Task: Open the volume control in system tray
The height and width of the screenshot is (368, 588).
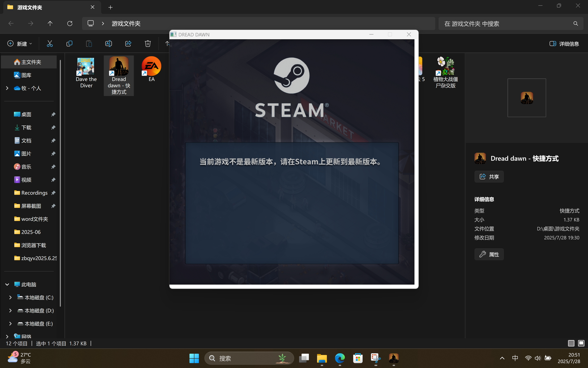Action: tap(537, 358)
